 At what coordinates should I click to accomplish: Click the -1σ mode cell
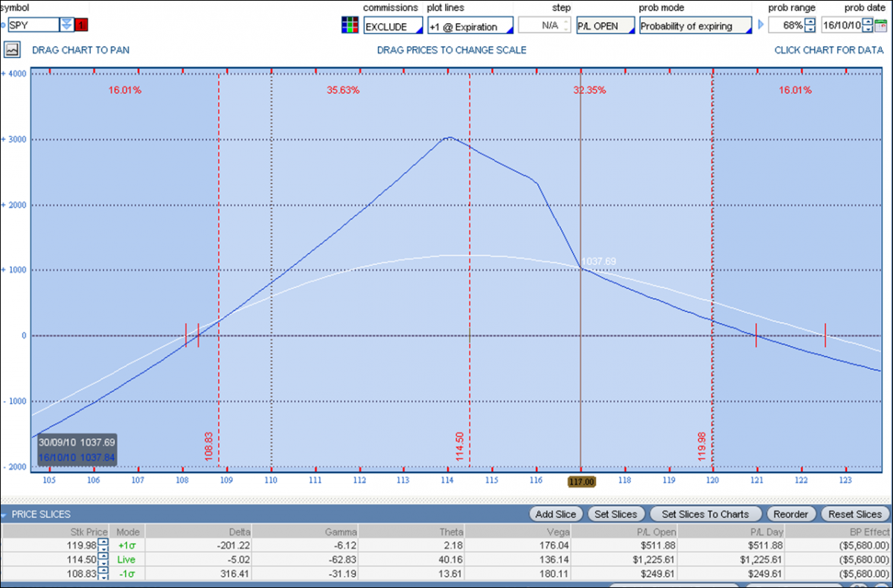point(127,573)
